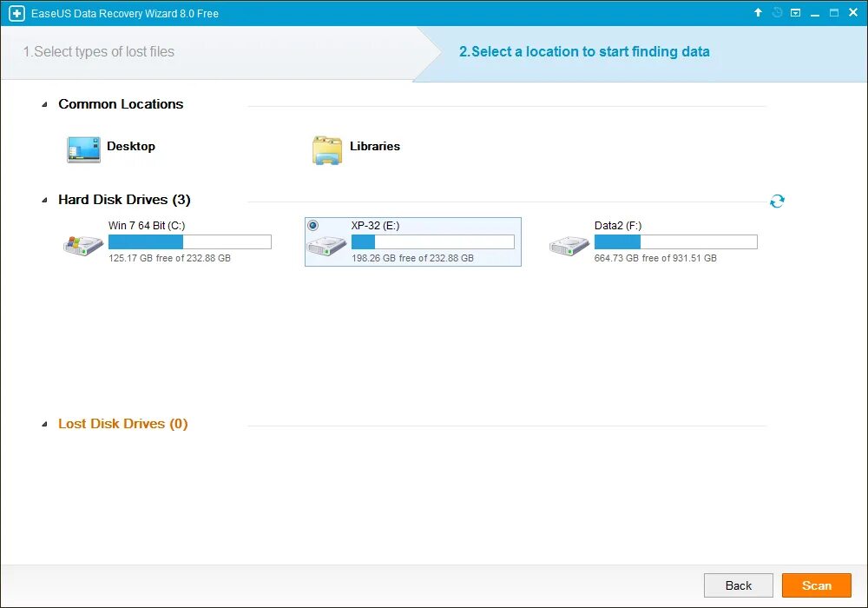Click the Hard Disk Drives (3) heading
Image resolution: width=868 pixels, height=608 pixels.
[124, 200]
